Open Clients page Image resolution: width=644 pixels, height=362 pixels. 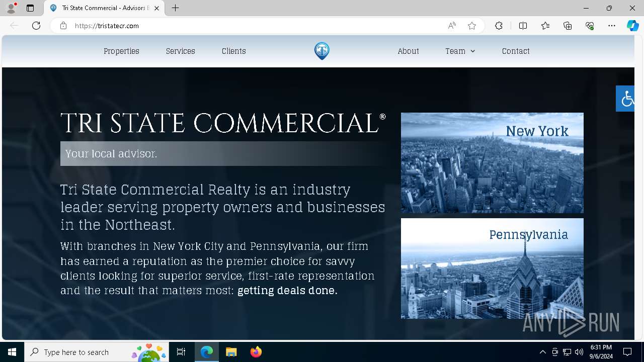pos(234,51)
